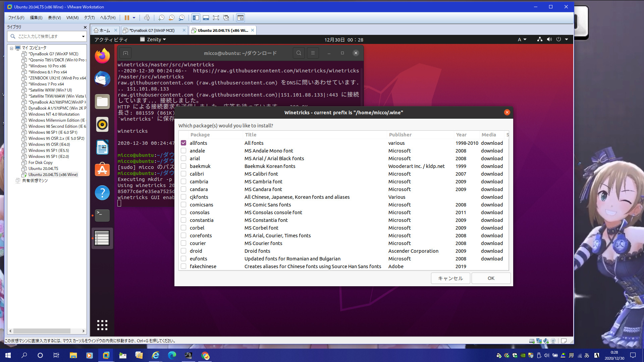Viewport: 644px width, 362px height.
Task: Toggle the VMware library sidebar view icon
Action: [x=196, y=18]
